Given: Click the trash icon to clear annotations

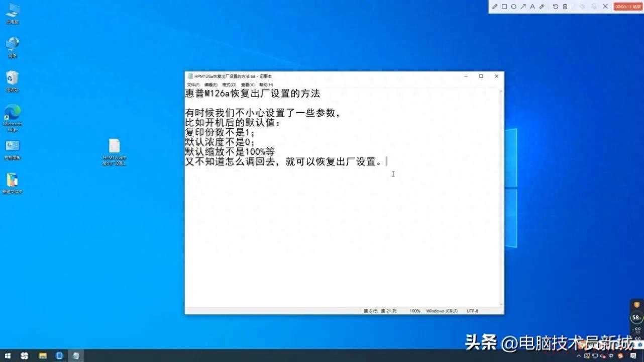Looking at the screenshot, I should pyautogui.click(x=565, y=7).
